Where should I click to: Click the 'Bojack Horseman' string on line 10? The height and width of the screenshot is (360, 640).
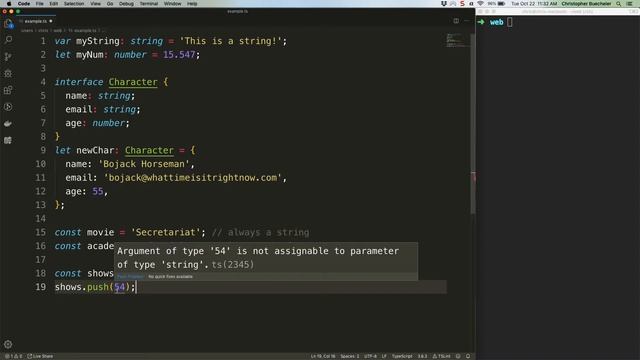(144, 164)
